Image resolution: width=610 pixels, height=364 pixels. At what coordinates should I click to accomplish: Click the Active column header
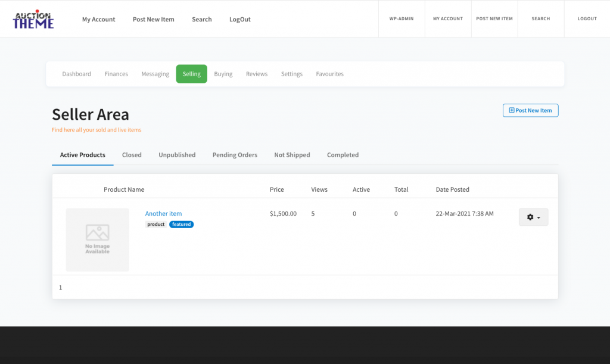coord(361,189)
